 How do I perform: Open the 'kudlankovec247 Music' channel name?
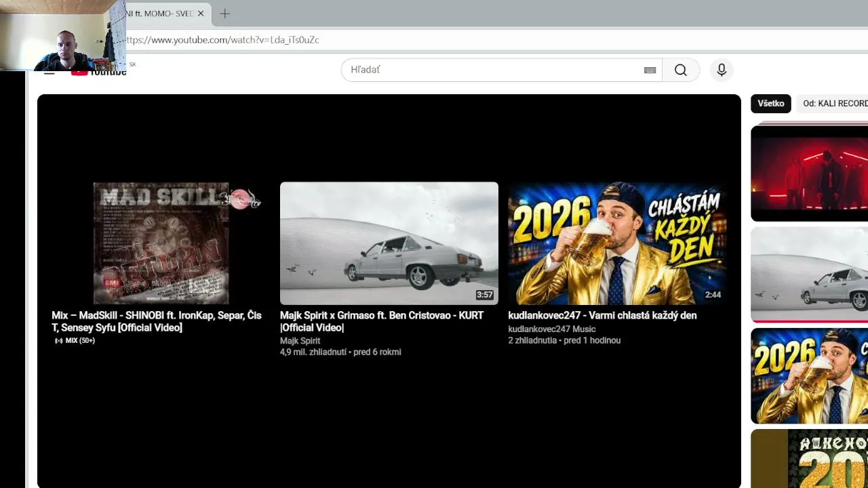coord(552,329)
